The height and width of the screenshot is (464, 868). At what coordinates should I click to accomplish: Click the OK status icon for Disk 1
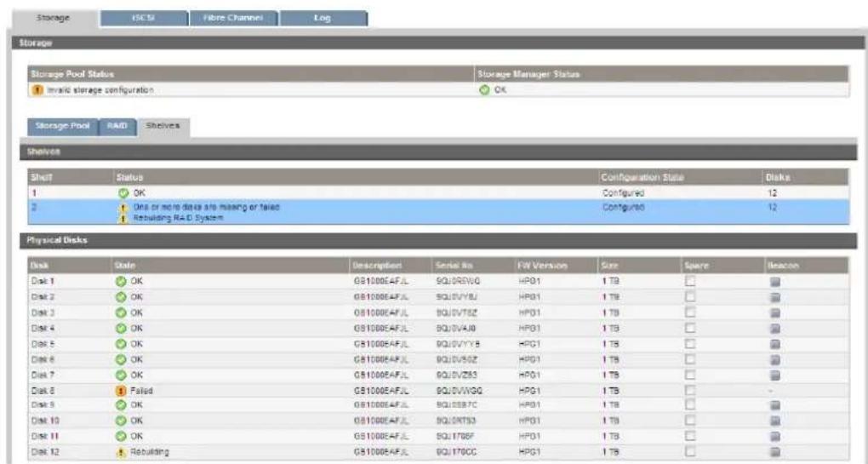[122, 281]
